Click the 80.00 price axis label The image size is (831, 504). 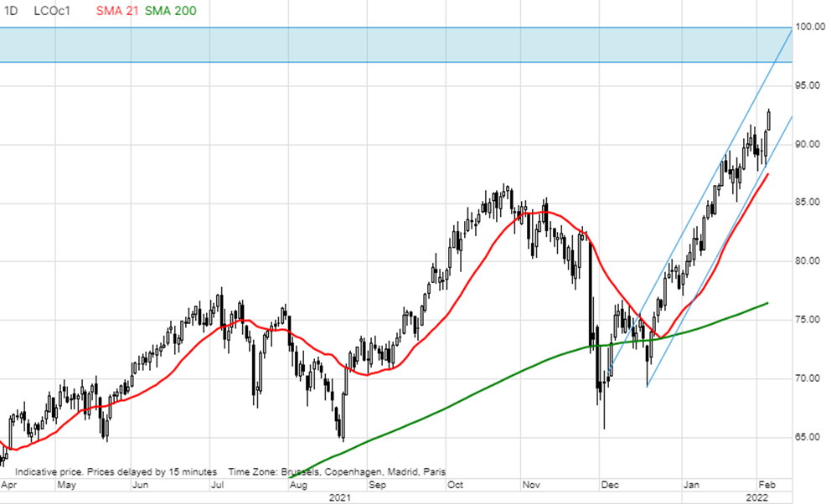click(x=808, y=261)
